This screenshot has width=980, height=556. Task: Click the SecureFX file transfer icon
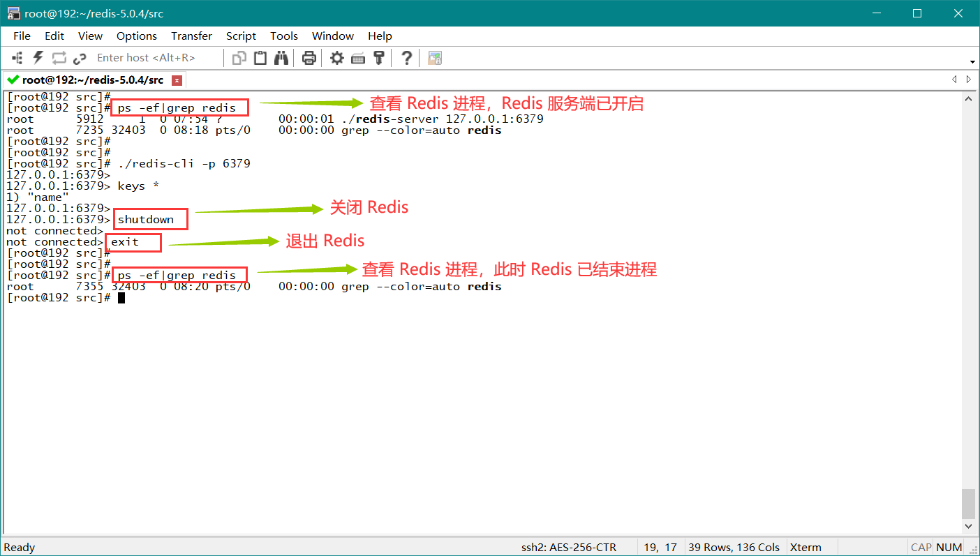pos(435,58)
